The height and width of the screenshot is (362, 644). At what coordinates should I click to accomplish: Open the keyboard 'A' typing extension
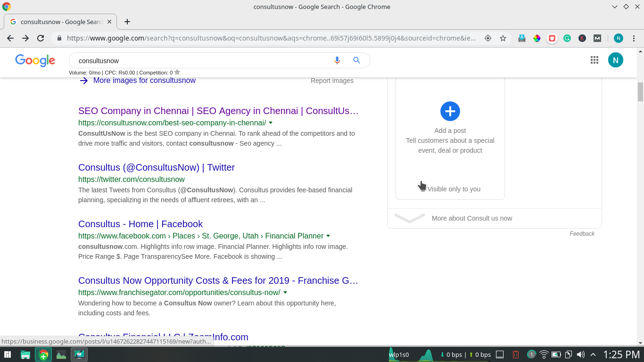(522, 38)
